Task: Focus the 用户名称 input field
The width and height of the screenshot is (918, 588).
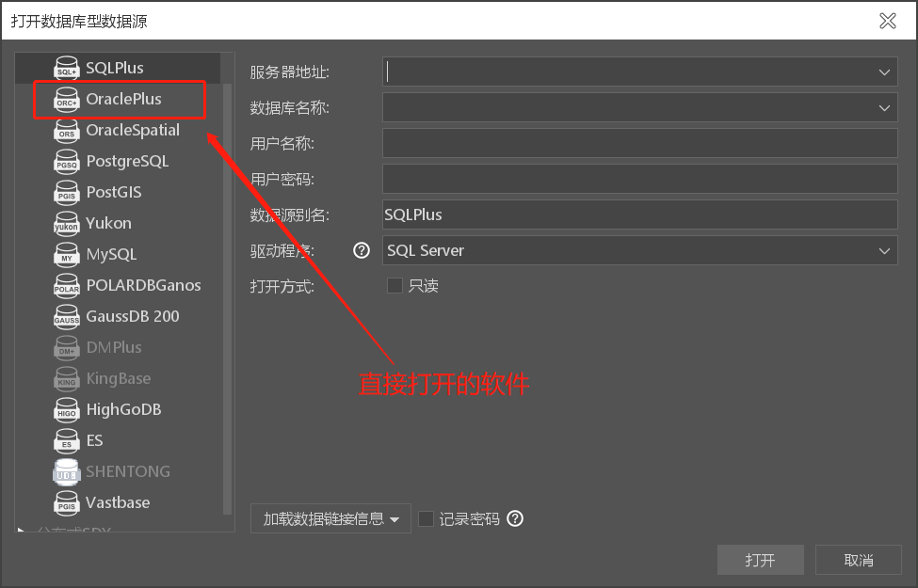Action: (x=640, y=143)
